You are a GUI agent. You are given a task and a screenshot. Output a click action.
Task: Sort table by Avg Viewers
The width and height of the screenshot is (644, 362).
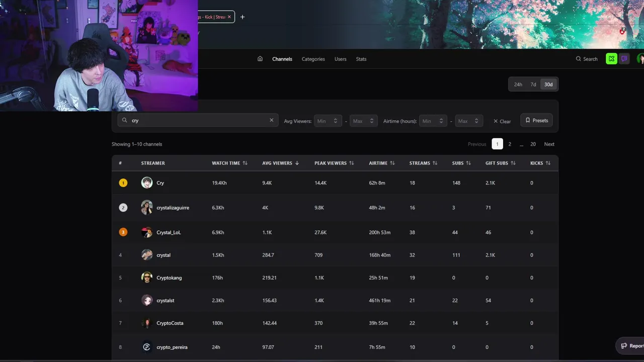[x=281, y=163]
